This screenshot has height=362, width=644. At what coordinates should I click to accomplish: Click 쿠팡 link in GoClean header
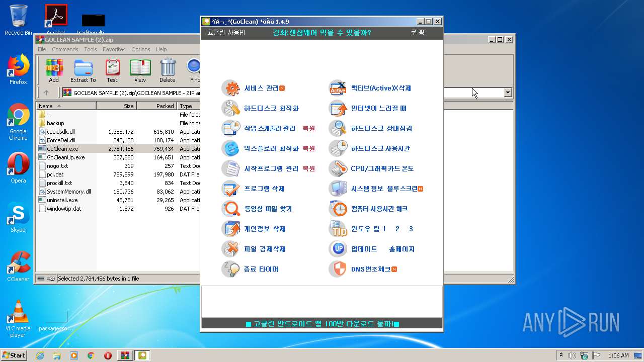click(x=418, y=33)
